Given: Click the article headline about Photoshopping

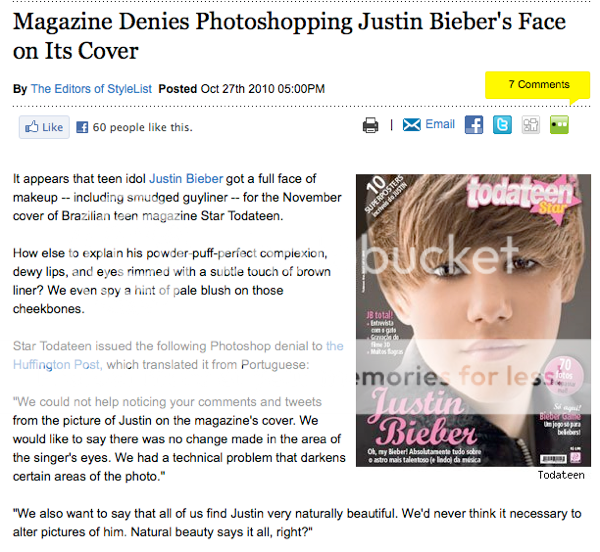Looking at the screenshot, I should pos(289,36).
